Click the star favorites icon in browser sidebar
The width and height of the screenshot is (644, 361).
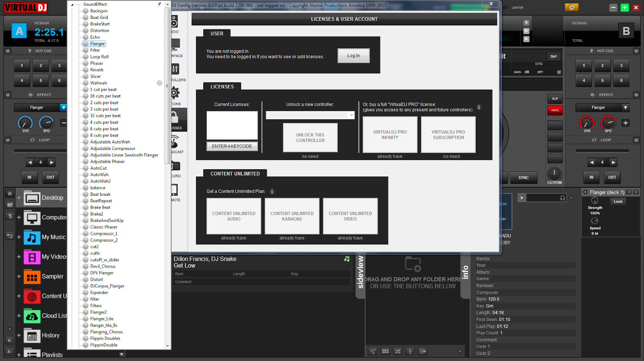10,194
